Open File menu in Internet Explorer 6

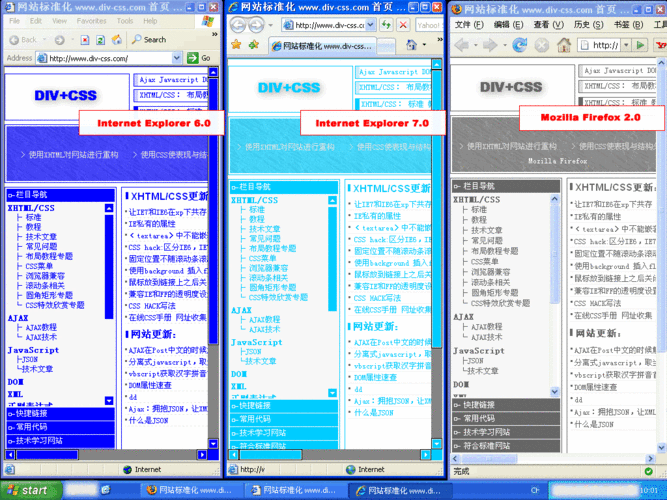coord(14,21)
